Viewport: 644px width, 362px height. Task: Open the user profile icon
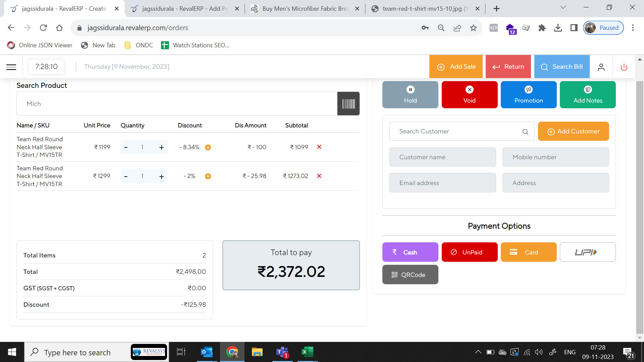601,67
